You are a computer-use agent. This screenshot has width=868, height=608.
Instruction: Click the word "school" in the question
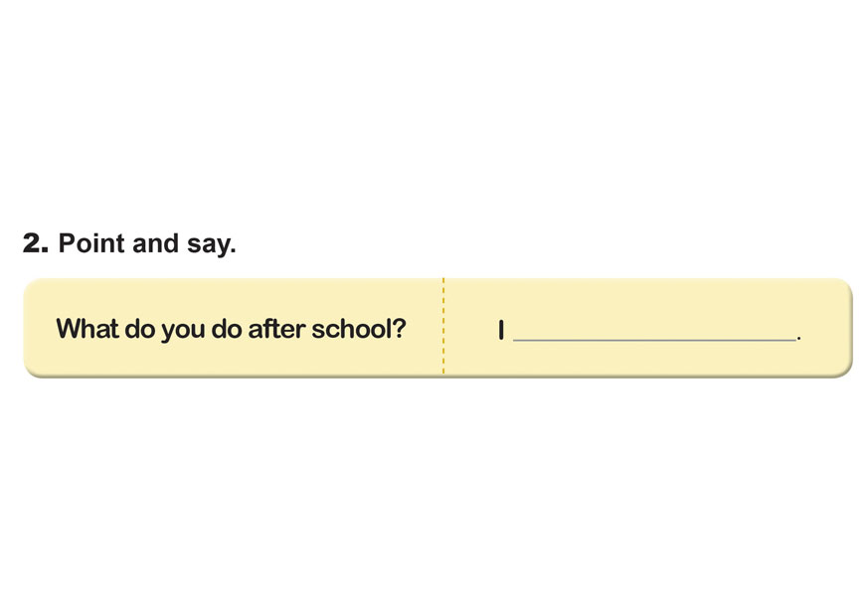click(350, 329)
